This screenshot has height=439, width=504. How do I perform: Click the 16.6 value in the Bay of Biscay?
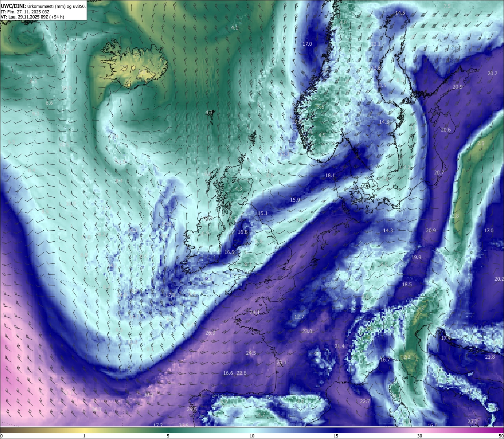(x=228, y=373)
